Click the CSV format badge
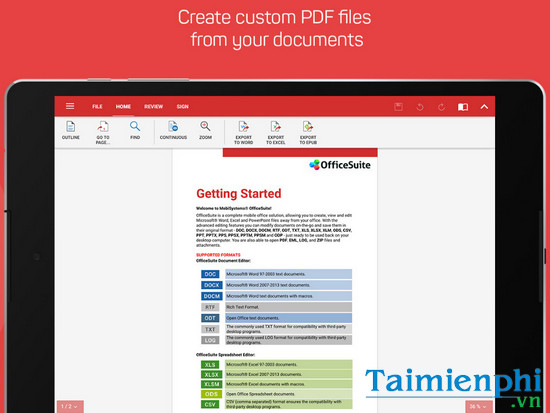Viewport: 550px width, 413px height. [x=210, y=404]
